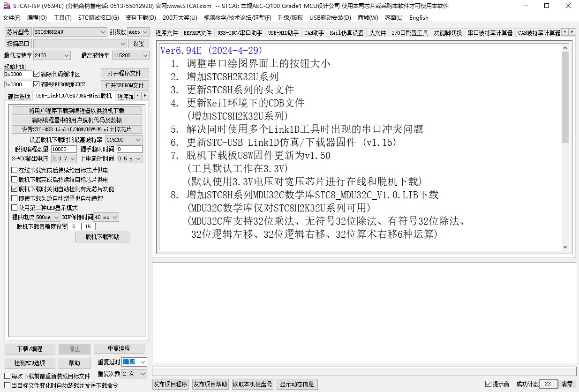Viewport: 579px width, 392px height.
Task: Click the 设置 button next to serial port
Action: pos(139,44)
